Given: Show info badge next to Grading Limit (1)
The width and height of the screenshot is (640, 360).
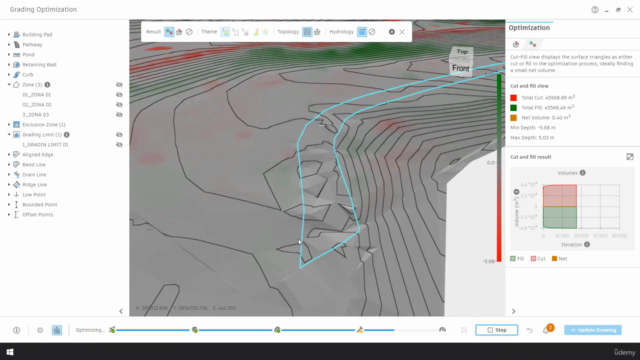Looking at the screenshot, I should pyautogui.click(x=67, y=135).
